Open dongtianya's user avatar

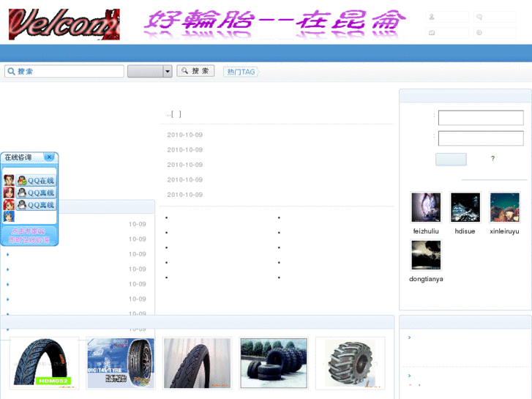pyautogui.click(x=426, y=255)
